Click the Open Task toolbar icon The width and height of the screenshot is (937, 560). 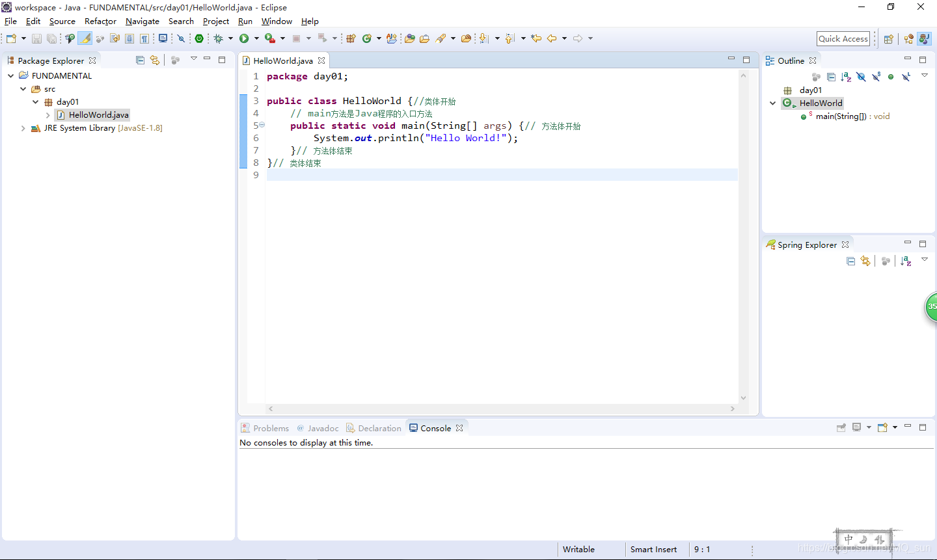(x=424, y=38)
